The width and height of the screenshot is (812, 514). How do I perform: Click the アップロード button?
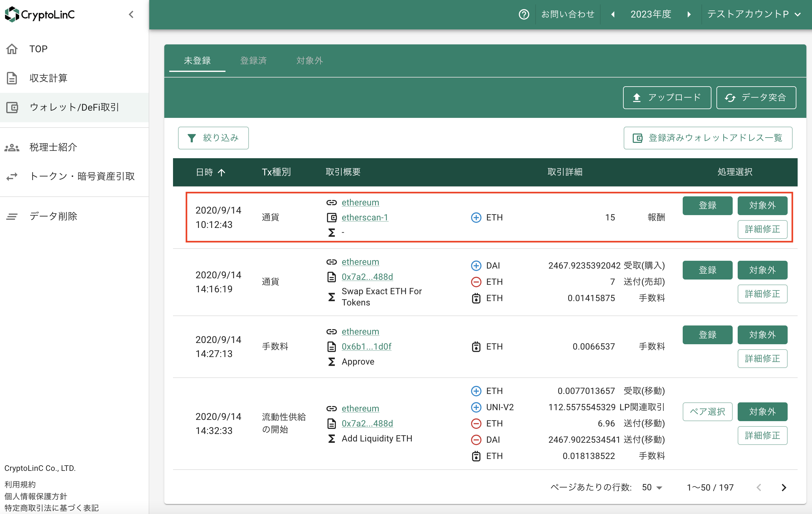[667, 98]
